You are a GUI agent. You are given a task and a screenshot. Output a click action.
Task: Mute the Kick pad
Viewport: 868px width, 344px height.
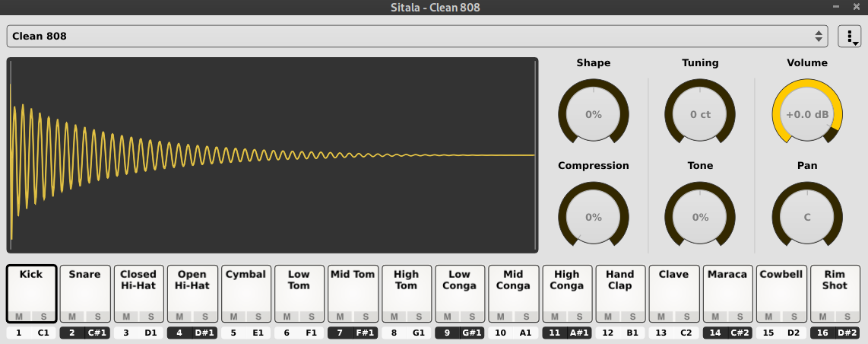pos(19,317)
